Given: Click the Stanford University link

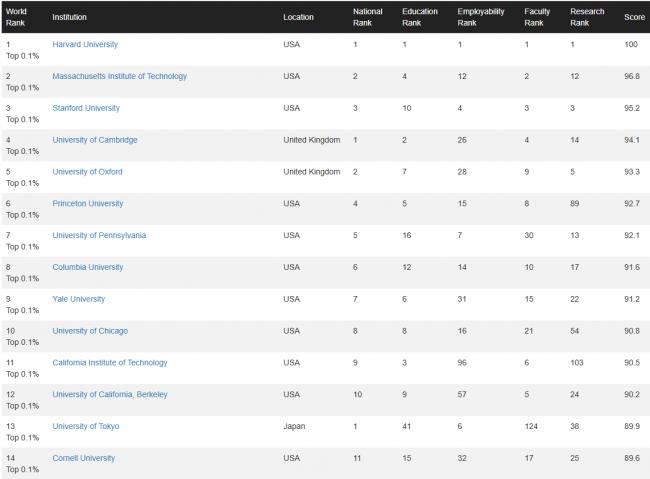Looking at the screenshot, I should (86, 108).
